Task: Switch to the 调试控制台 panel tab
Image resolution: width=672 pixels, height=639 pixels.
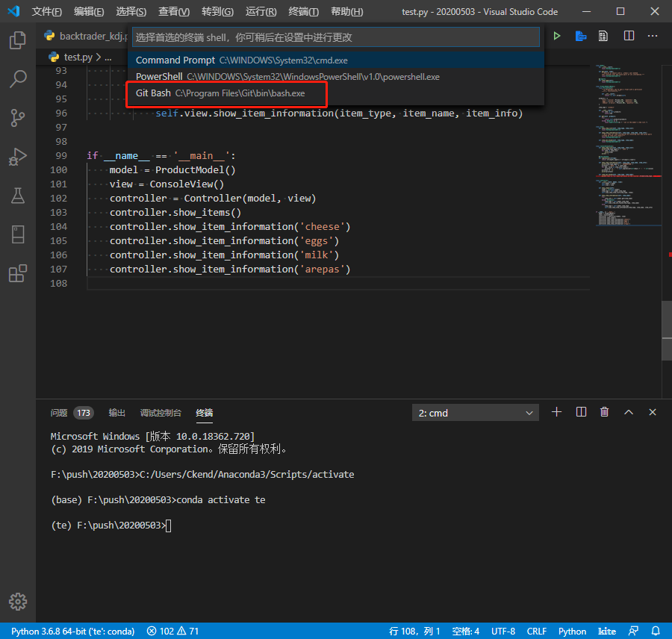Action: coord(161,413)
